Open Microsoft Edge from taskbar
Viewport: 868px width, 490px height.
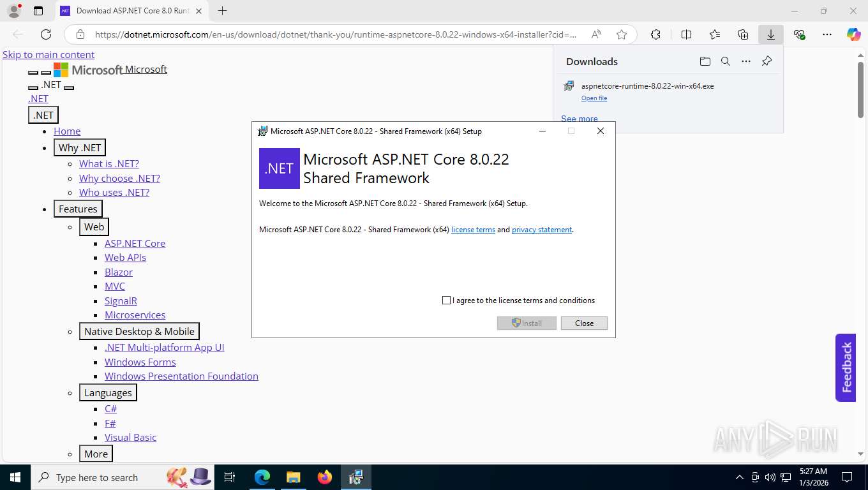coord(262,477)
